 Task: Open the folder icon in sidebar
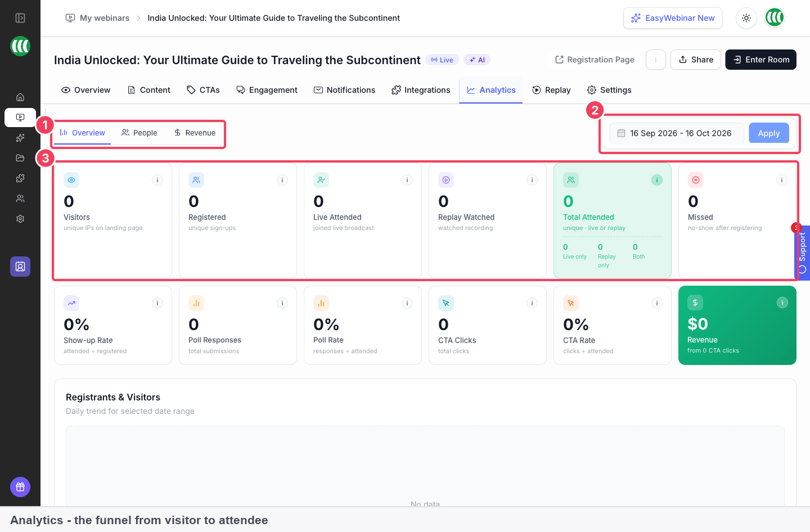(20, 158)
